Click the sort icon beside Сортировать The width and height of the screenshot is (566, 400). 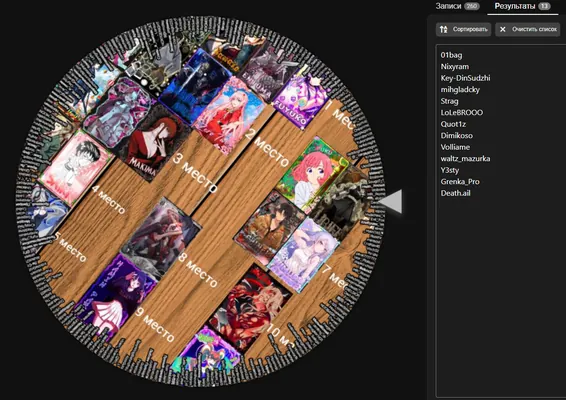(444, 29)
